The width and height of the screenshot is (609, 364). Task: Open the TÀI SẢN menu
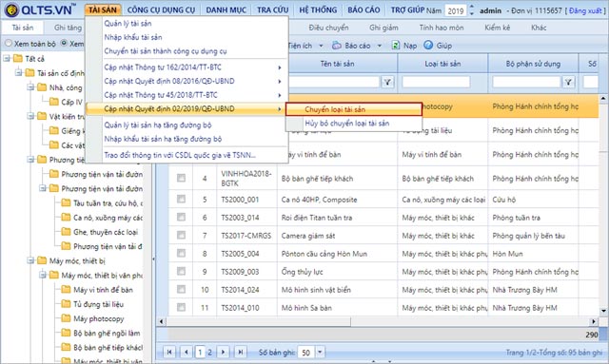tap(102, 10)
